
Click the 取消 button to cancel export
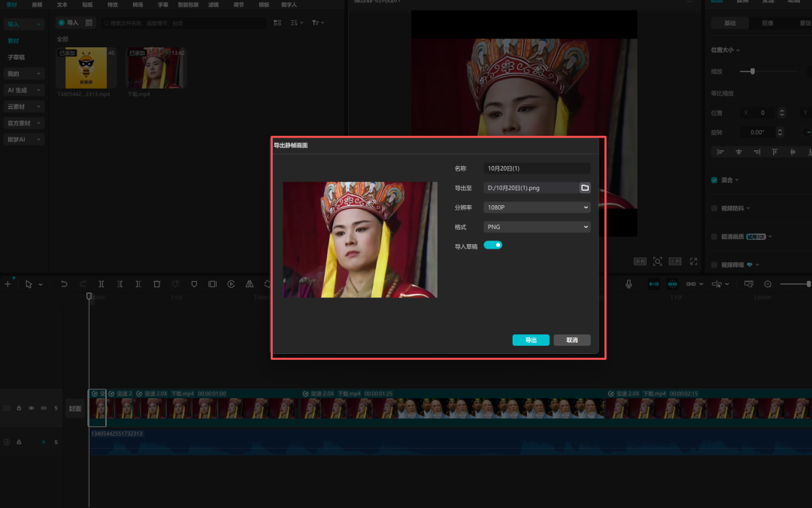pos(572,340)
